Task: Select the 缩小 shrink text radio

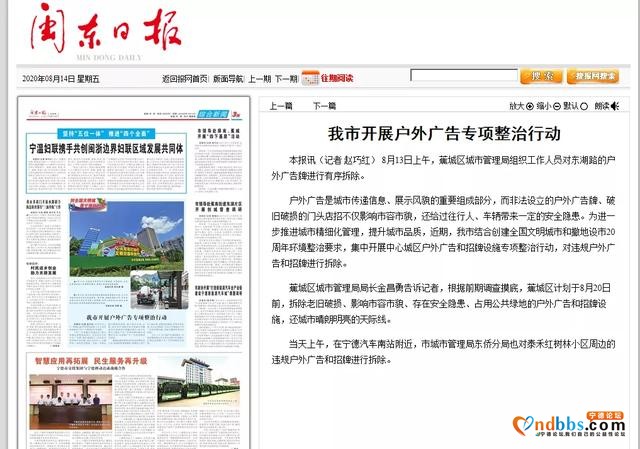Action: (x=557, y=106)
